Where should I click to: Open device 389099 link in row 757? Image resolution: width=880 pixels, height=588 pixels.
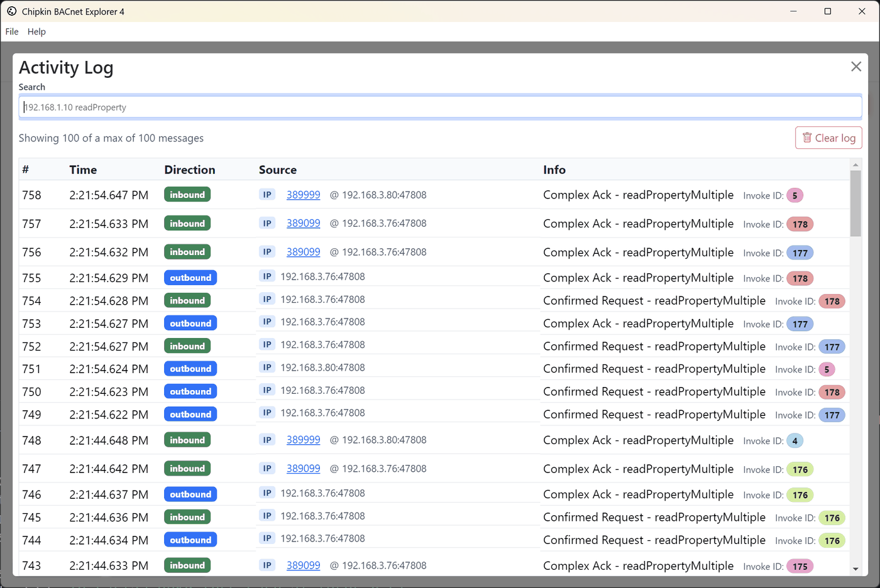[x=303, y=223]
